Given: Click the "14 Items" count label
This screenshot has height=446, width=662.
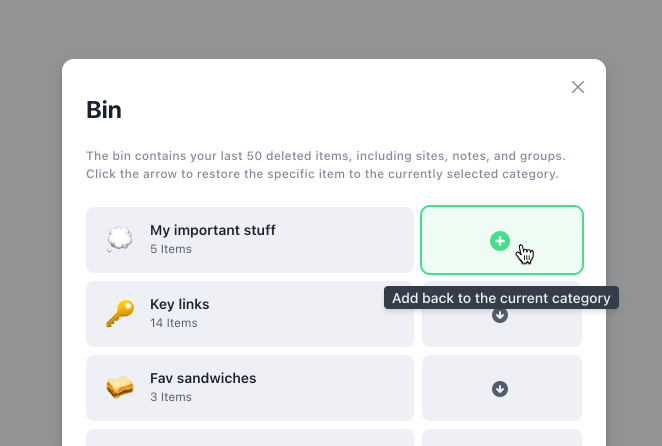Looking at the screenshot, I should coord(174,323).
